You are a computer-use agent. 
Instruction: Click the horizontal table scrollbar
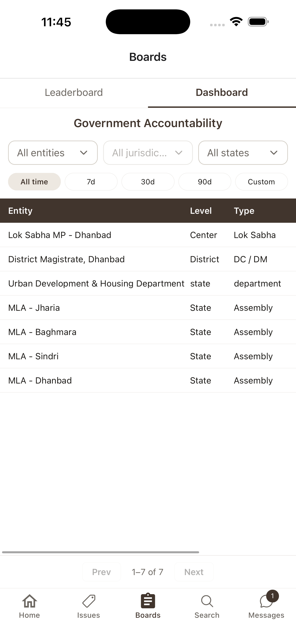point(101,552)
